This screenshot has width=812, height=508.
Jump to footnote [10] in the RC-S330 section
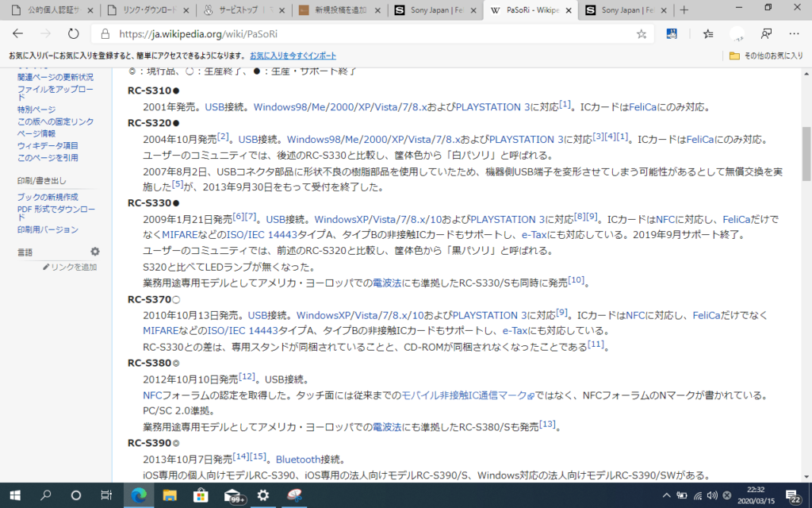576,280
